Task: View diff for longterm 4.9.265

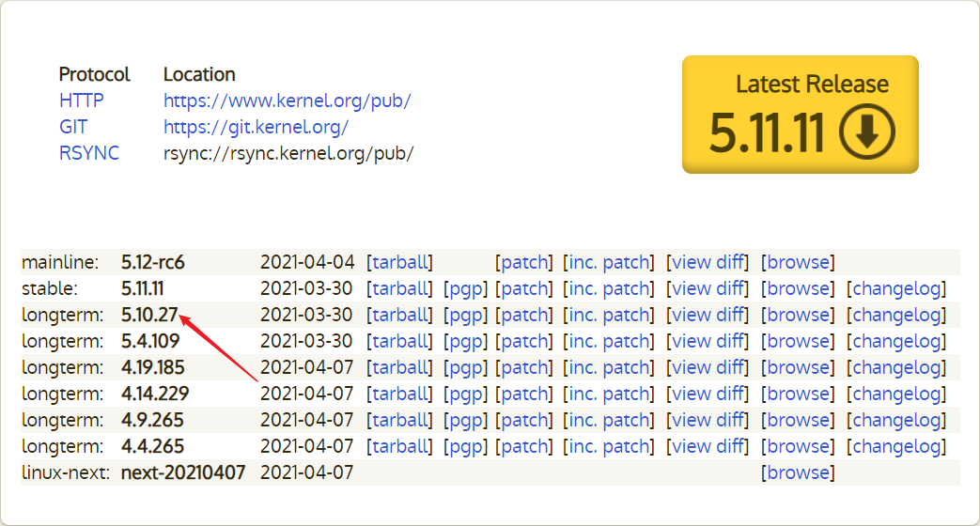Action: 708,421
